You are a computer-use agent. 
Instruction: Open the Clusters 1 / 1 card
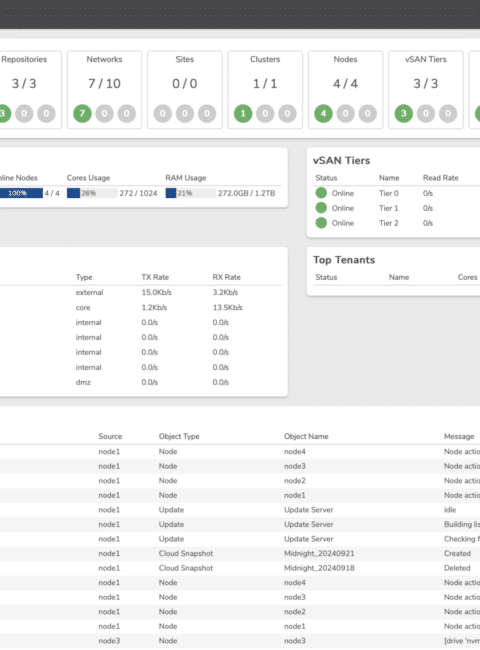(265, 90)
